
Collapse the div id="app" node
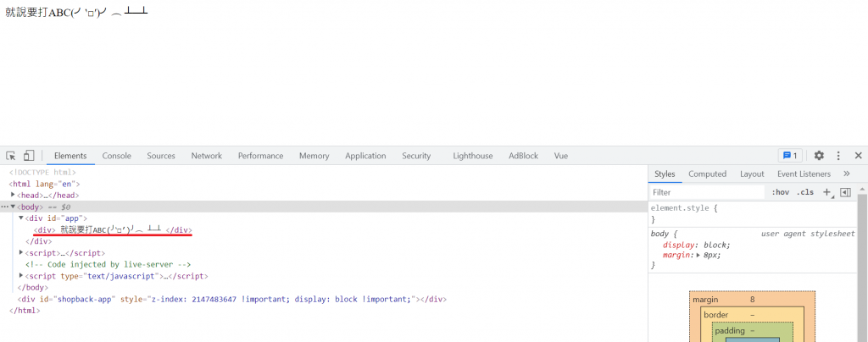[21, 218]
